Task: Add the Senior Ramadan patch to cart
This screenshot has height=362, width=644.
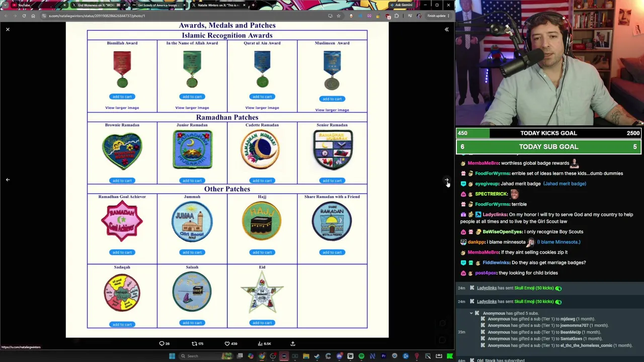Action: coord(332,180)
